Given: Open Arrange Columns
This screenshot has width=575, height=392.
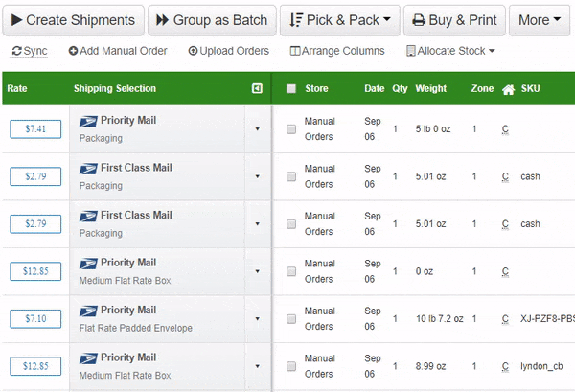Looking at the screenshot, I should click(x=336, y=51).
